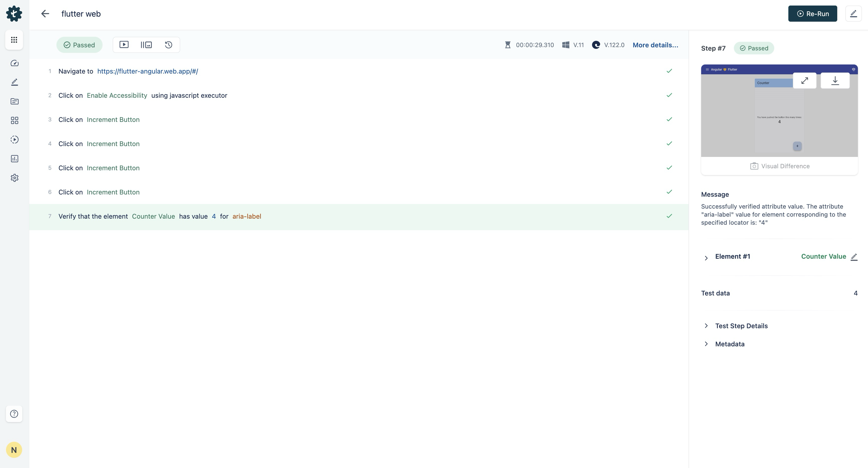Open the apps grid icon in sidebar

tap(14, 121)
